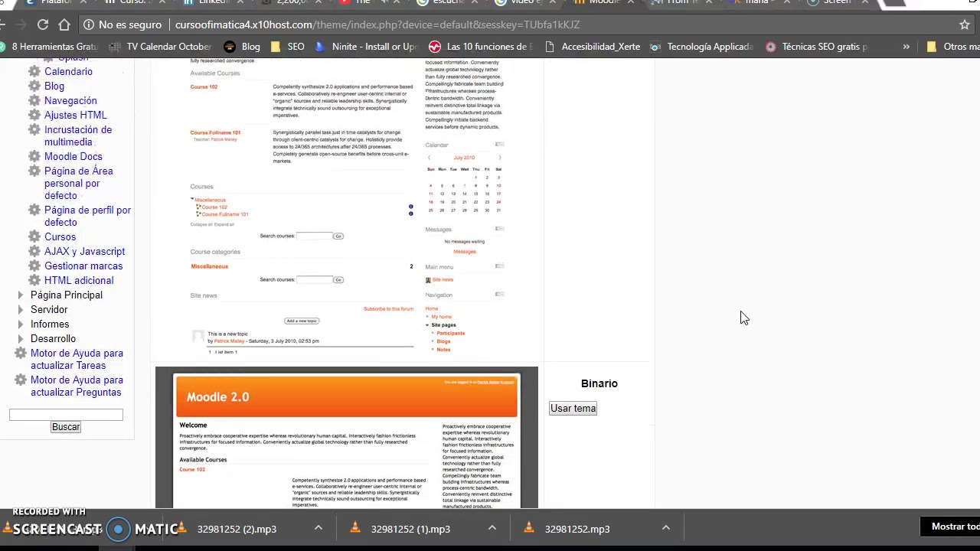Viewport: 980px width, 551px height.
Task: Click gear icon next to Gestionar marcas
Action: pos(34,266)
